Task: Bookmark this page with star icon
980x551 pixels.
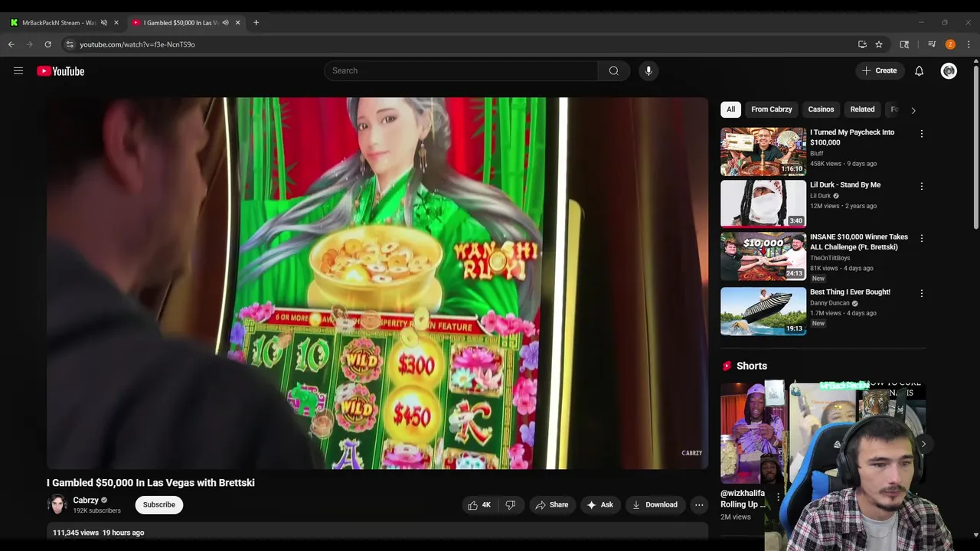Action: tap(879, 44)
